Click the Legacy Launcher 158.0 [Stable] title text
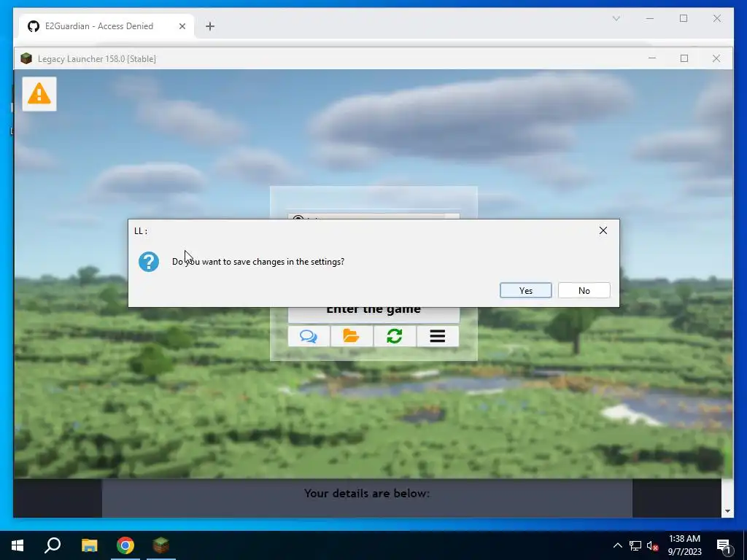747x560 pixels. click(97, 58)
